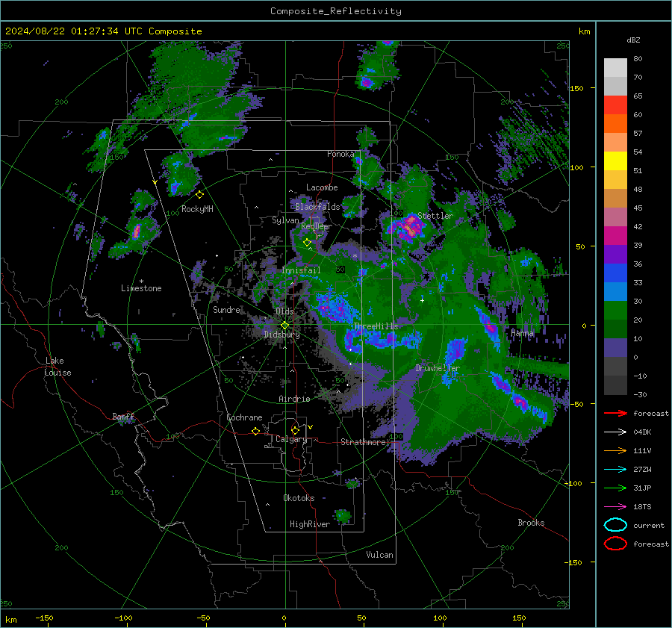Click the Limestone label

[x=141, y=288]
